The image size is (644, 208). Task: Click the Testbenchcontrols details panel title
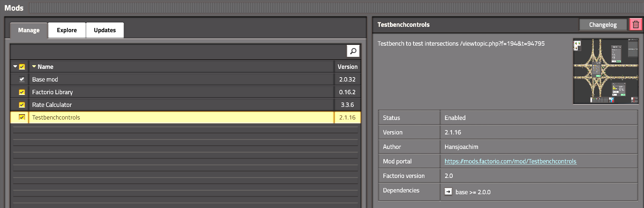coord(403,25)
